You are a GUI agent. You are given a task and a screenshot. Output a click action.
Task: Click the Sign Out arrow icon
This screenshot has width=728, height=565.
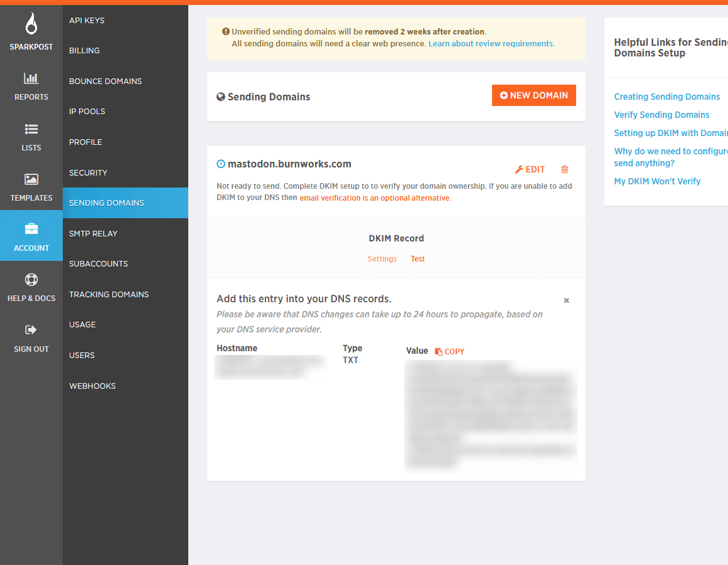pos(31,330)
